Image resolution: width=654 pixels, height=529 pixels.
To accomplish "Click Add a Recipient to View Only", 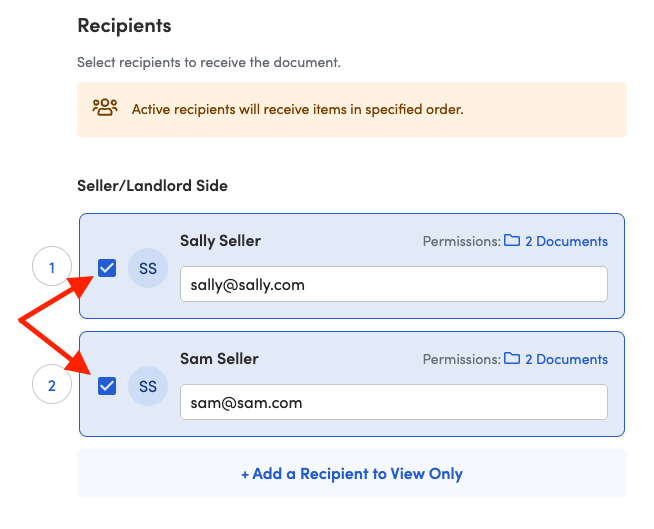I will point(352,474).
